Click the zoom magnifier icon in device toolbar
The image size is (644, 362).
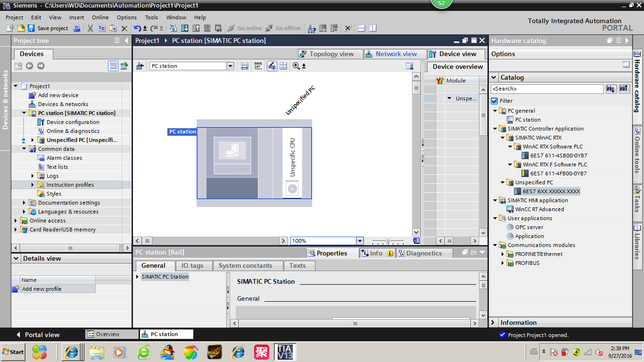[x=296, y=66]
